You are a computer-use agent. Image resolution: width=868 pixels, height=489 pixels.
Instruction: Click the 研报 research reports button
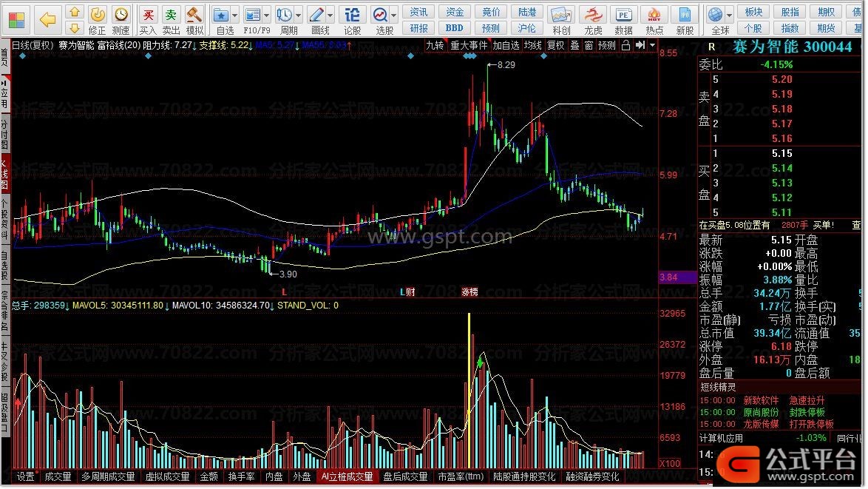point(418,27)
